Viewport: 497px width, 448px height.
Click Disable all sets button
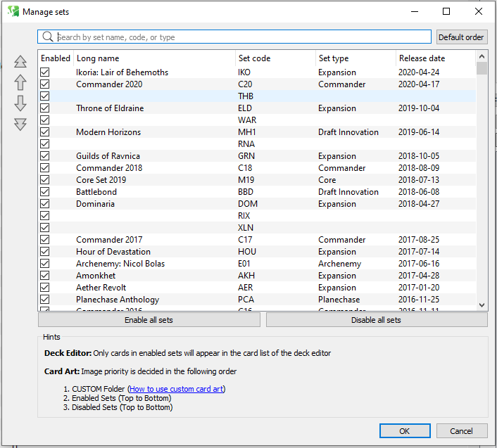377,320
